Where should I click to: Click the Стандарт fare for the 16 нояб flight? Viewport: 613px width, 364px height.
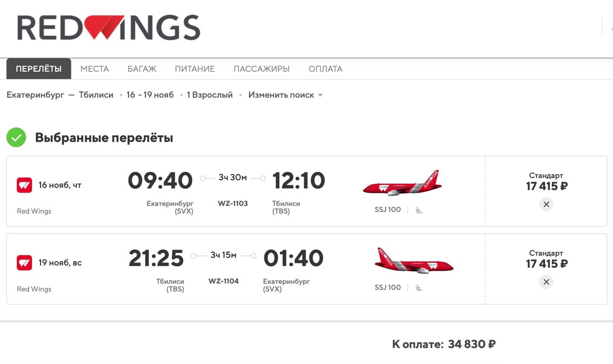(x=546, y=182)
